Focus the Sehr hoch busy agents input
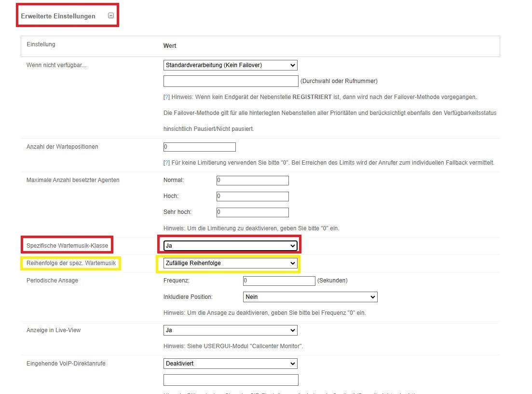The height and width of the screenshot is (394, 532). (253, 212)
